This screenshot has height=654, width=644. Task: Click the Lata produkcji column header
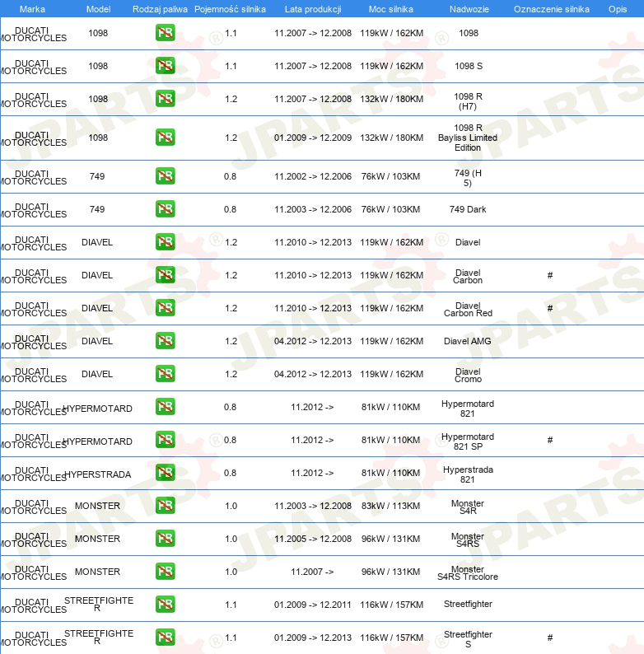point(313,9)
